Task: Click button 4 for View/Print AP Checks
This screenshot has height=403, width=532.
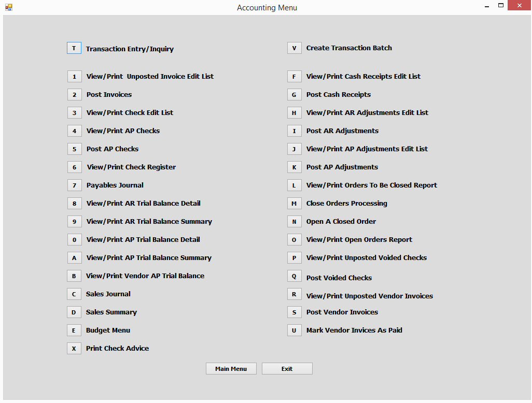Action: pyautogui.click(x=74, y=131)
